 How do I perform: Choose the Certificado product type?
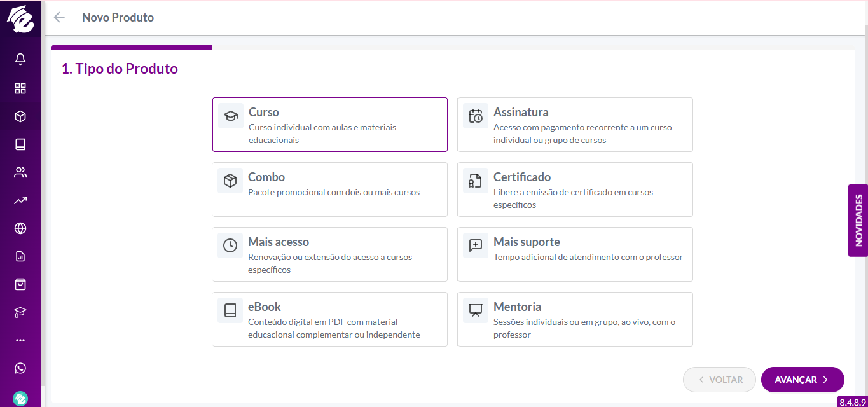point(575,190)
